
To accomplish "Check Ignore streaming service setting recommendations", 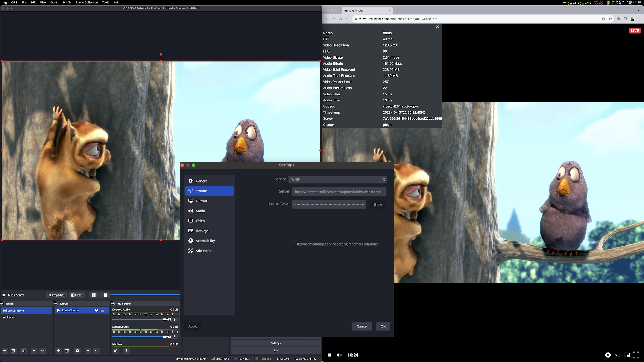I will (294, 244).
